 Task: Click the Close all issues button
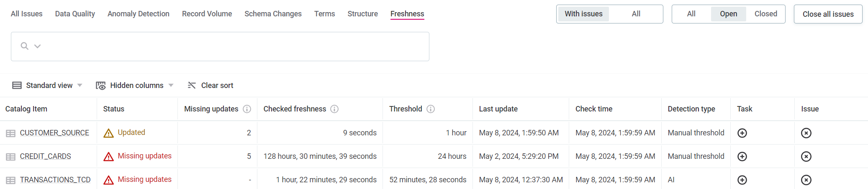(828, 14)
